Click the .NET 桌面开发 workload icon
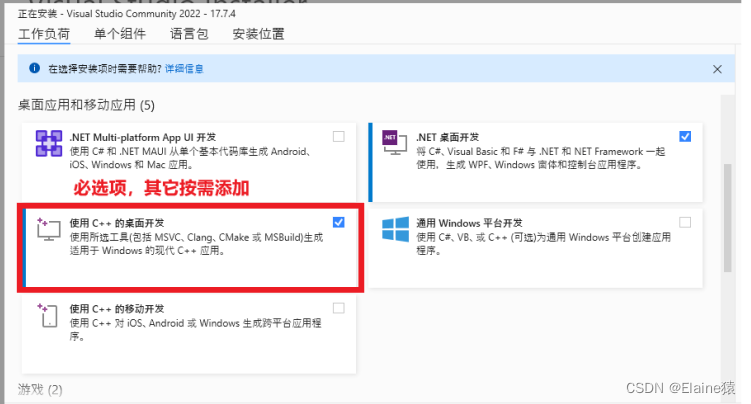 click(394, 143)
